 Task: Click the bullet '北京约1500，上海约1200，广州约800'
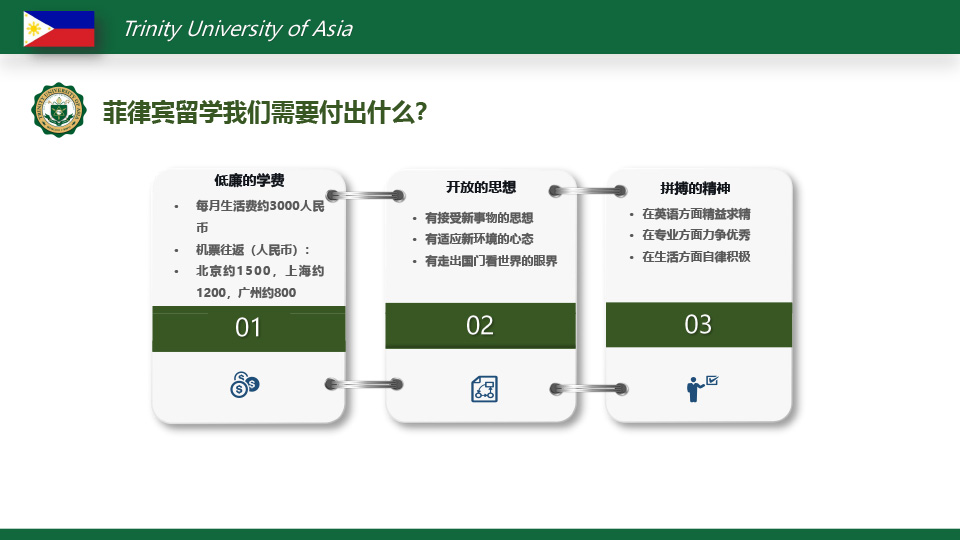click(260, 282)
